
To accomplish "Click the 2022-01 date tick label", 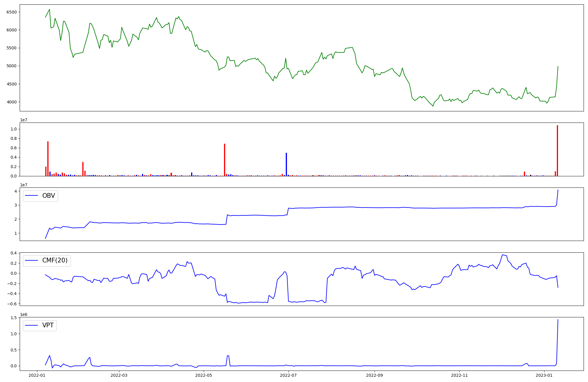I will [x=37, y=375].
